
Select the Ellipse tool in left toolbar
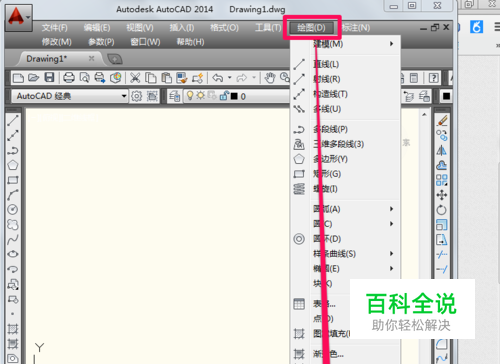[x=13, y=254]
